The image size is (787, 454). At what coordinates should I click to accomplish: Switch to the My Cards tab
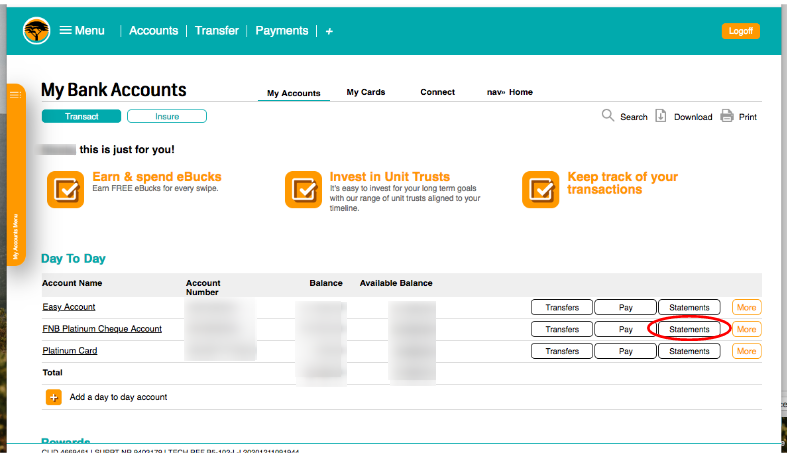point(365,92)
